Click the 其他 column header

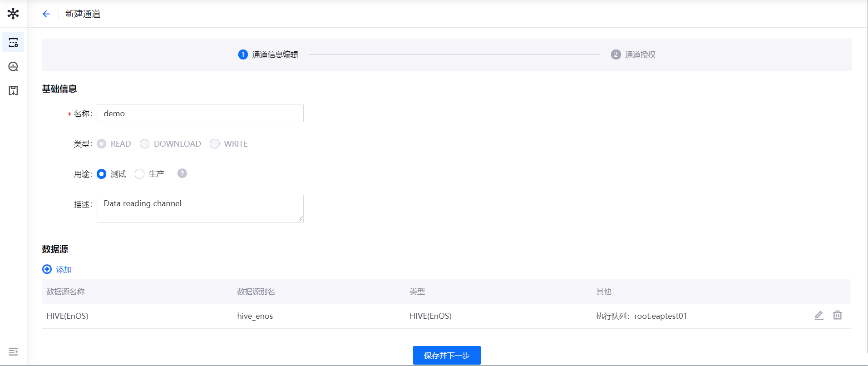coord(604,292)
